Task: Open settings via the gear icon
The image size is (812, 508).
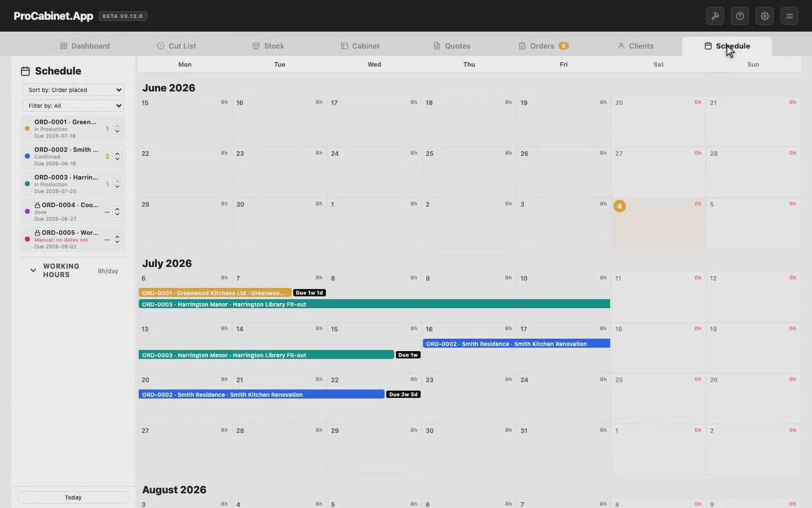Action: [x=765, y=16]
